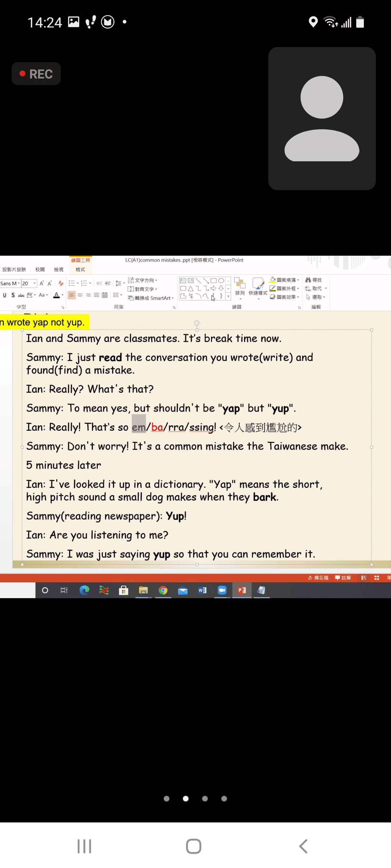The width and height of the screenshot is (391, 868).
Task: Open the 排列 Arrange menu
Action: click(x=240, y=288)
